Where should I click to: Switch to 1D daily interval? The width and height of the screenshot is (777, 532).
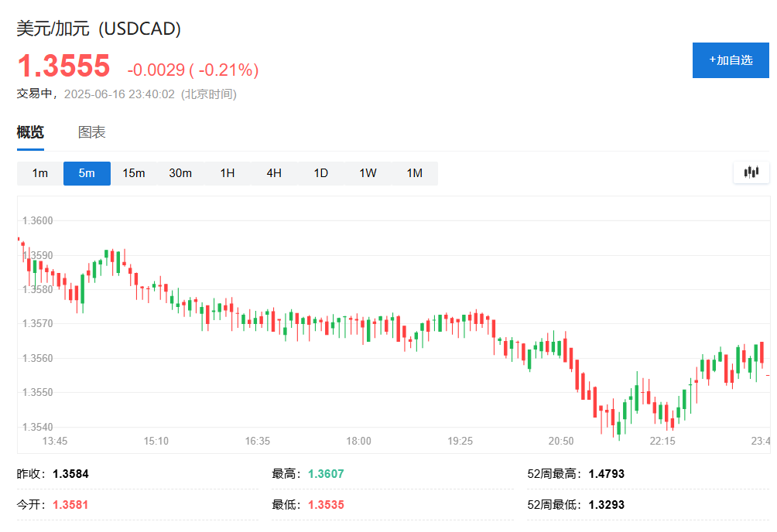pos(321,173)
